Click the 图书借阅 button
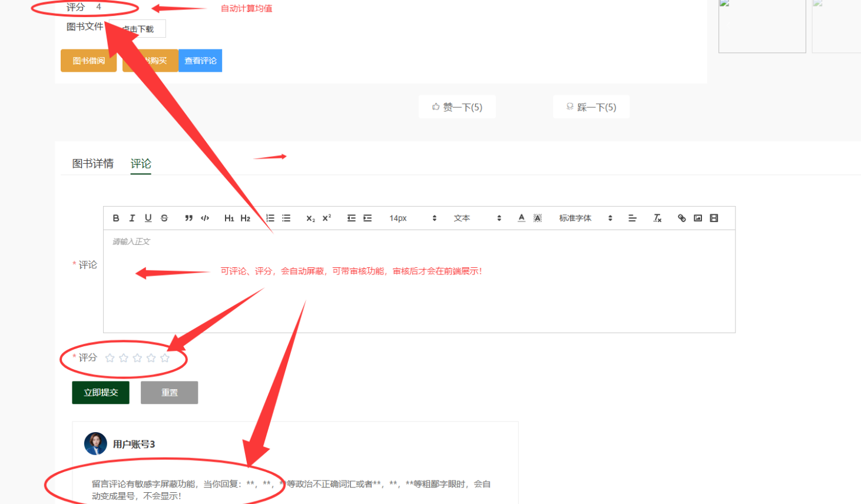 (88, 61)
